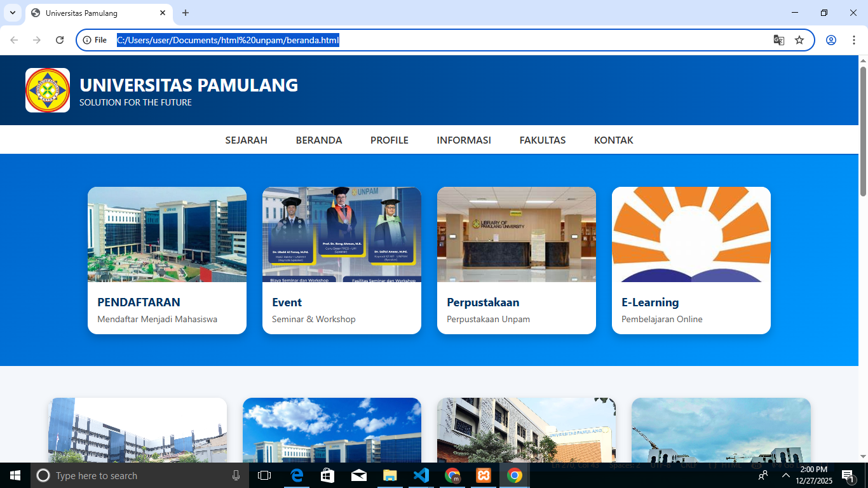This screenshot has height=488, width=868.
Task: Click the Perpustakaan card title
Action: pyautogui.click(x=483, y=302)
